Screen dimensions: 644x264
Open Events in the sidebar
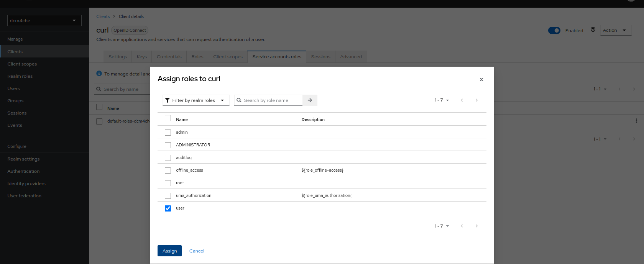point(44,125)
